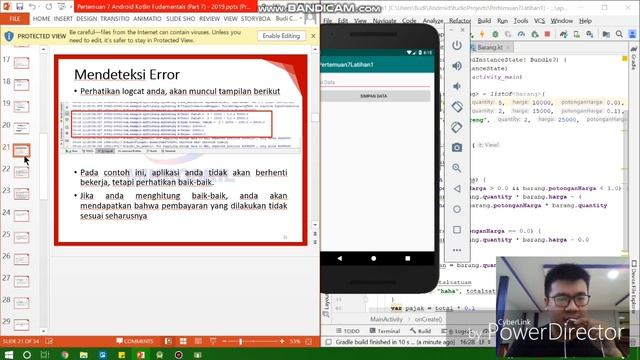
Task: Open Android Studio profiler gauge icon
Action: point(521,35)
